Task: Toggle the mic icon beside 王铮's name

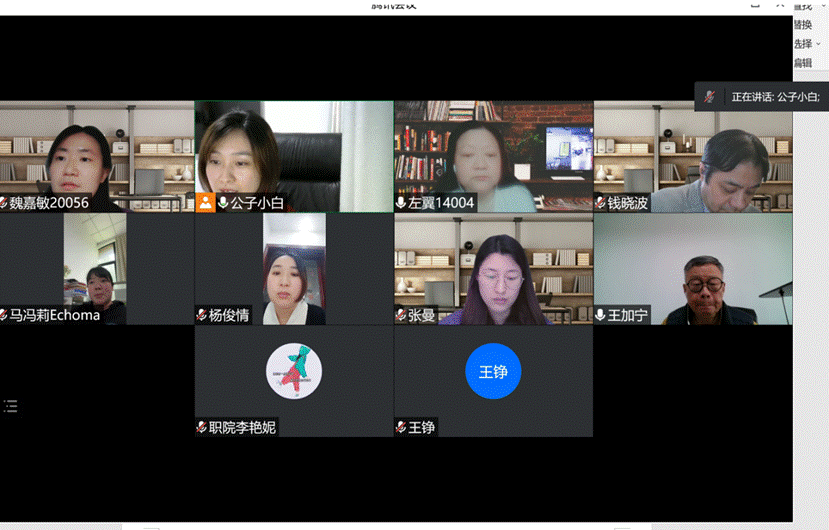Action: 401,427
